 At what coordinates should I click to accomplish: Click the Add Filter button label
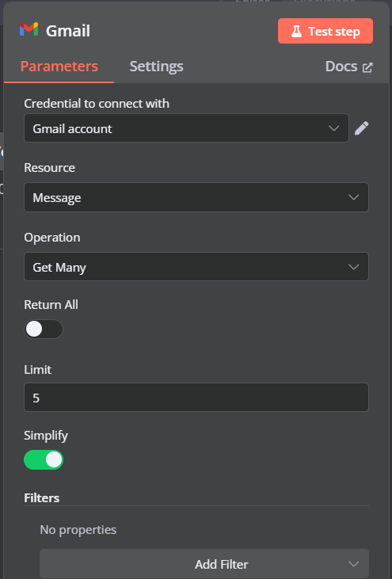pyautogui.click(x=222, y=564)
